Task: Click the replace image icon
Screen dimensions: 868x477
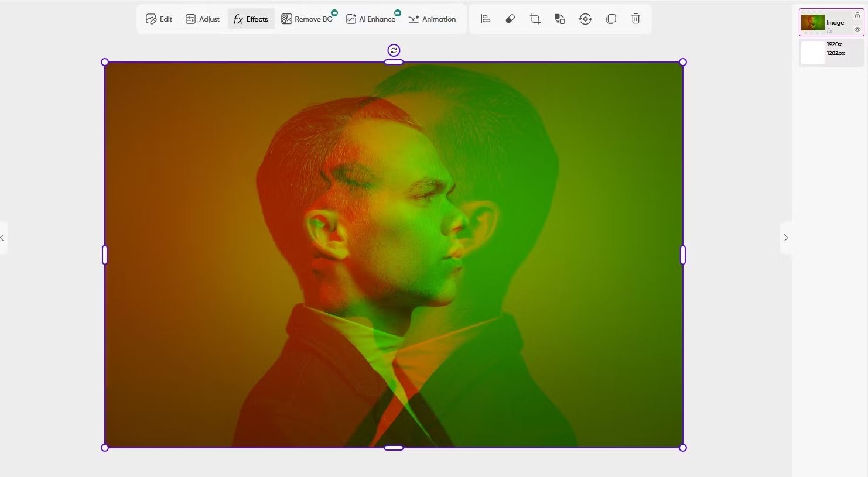Action: pos(560,19)
